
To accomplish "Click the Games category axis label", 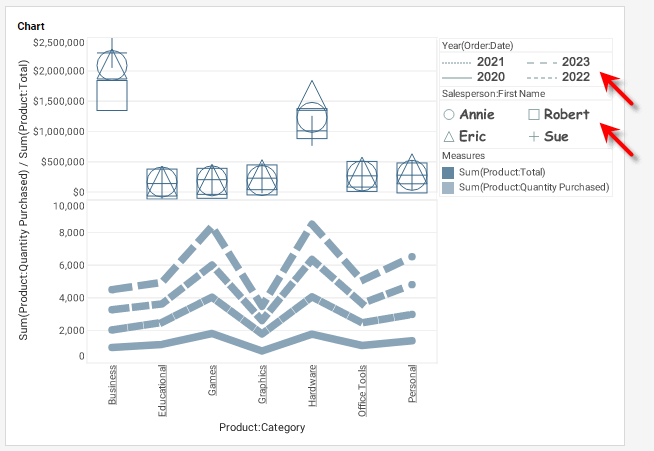I will (213, 381).
